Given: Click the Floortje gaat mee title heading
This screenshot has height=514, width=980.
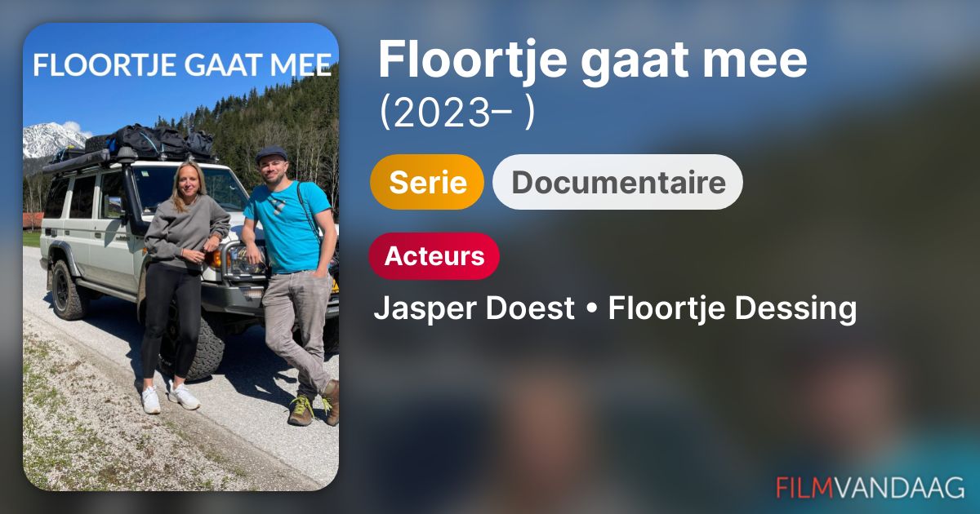Looking at the screenshot, I should coord(592,60).
